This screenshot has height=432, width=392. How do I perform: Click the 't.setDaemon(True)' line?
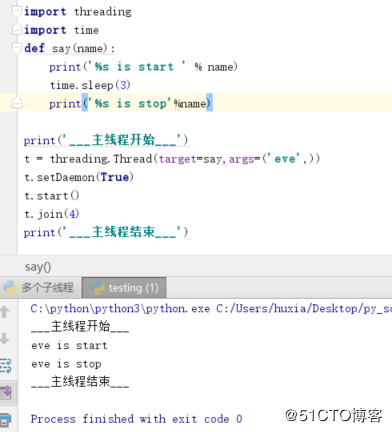tap(79, 177)
